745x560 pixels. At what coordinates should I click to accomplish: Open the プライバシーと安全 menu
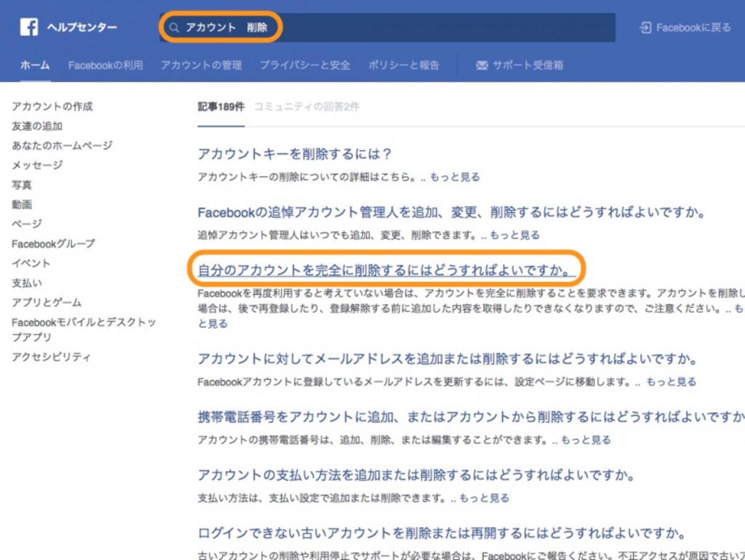(305, 65)
